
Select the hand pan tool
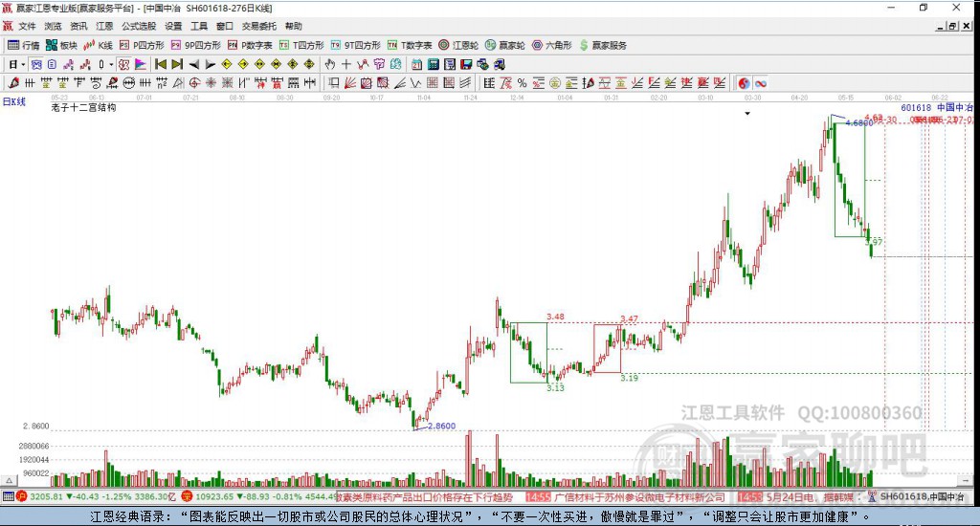pos(330,64)
